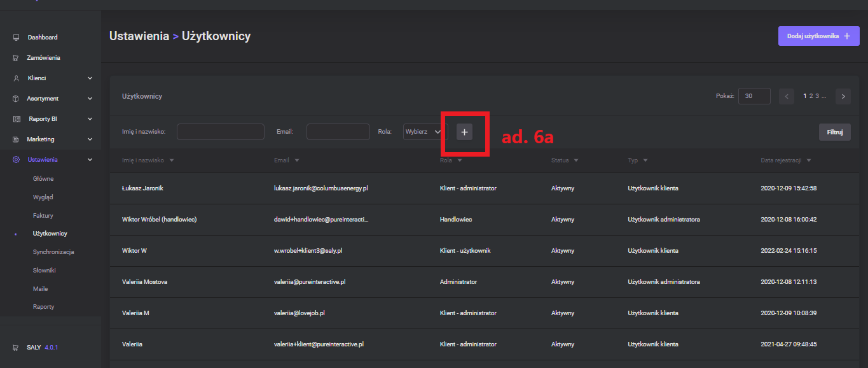This screenshot has height=368, width=868.
Task: Expand the Asortyment submenu chevron
Action: (90, 99)
